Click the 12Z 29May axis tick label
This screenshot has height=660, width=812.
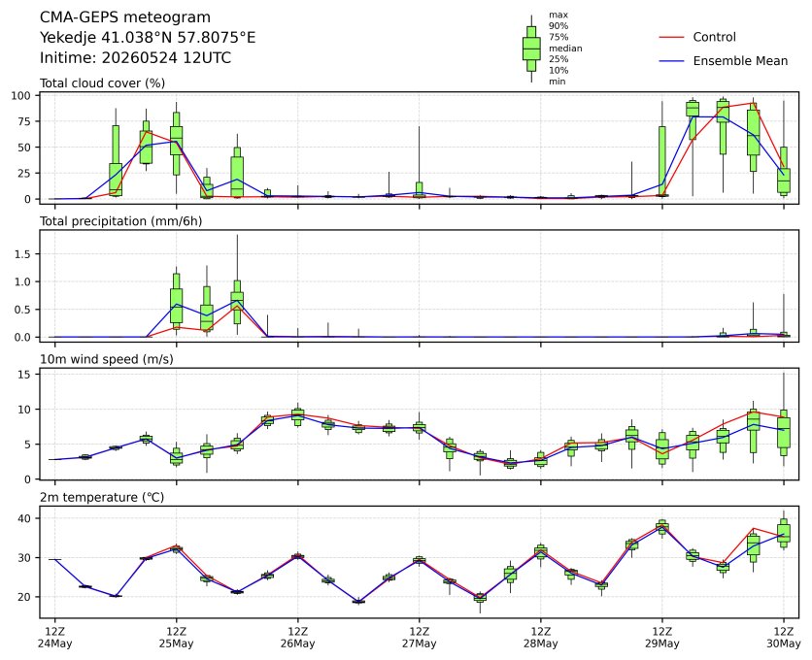point(661,638)
